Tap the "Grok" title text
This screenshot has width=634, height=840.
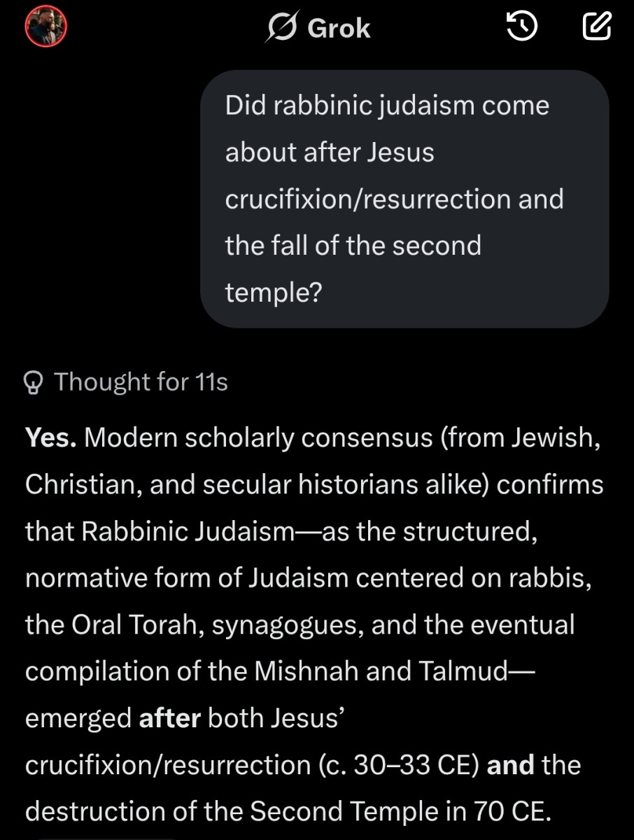click(339, 28)
